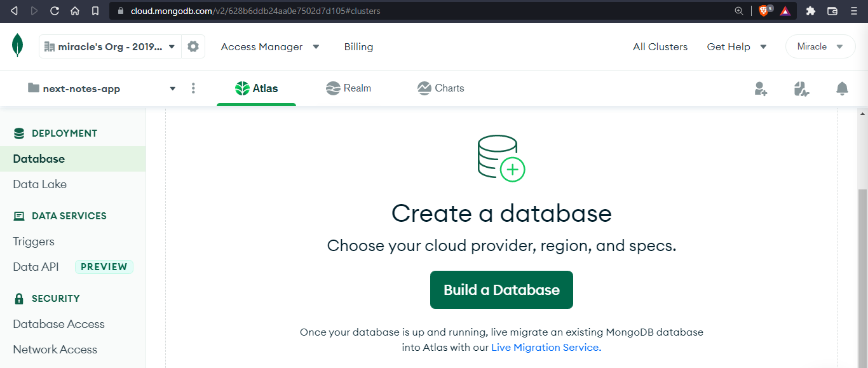
Task: Expand the Get Help dropdown
Action: [x=737, y=46]
